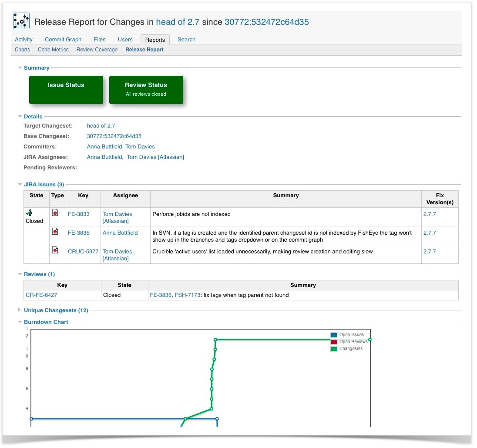
Task: Open issue FE-3833
Action: [x=79, y=214]
